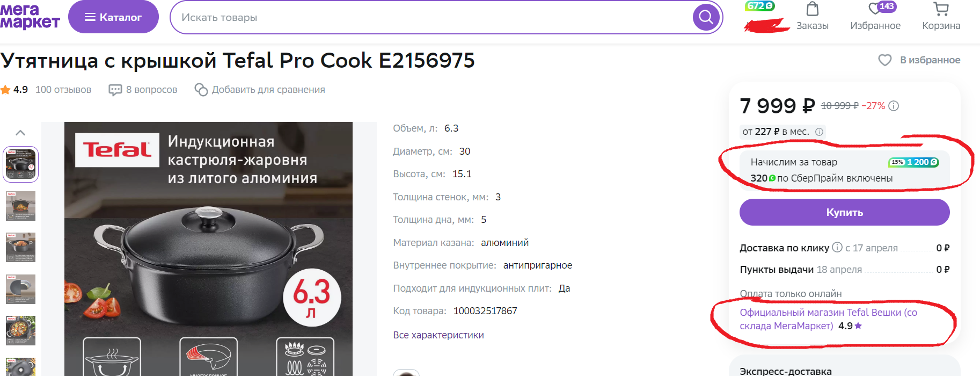Click the Экспресс-доставка section
This screenshot has width=980, height=376.
[845, 366]
